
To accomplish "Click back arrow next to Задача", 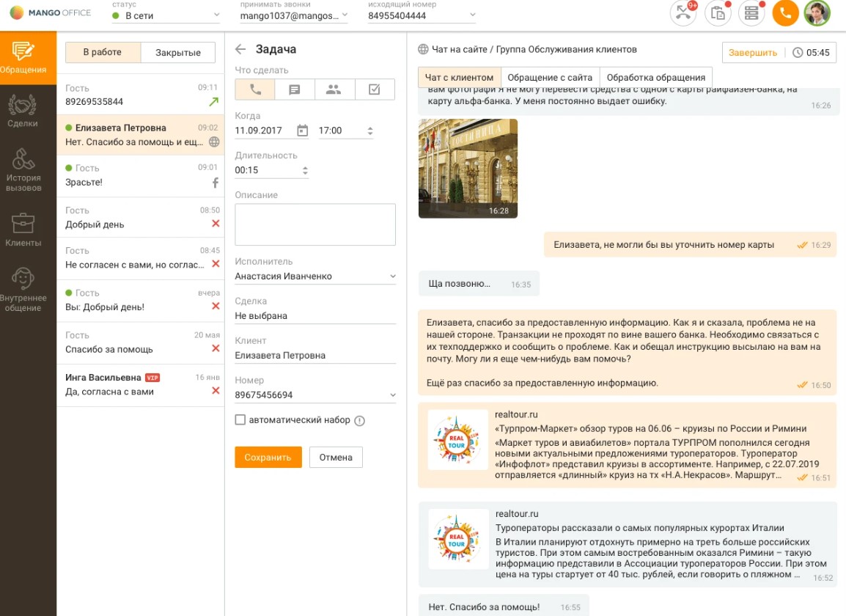I will click(240, 50).
